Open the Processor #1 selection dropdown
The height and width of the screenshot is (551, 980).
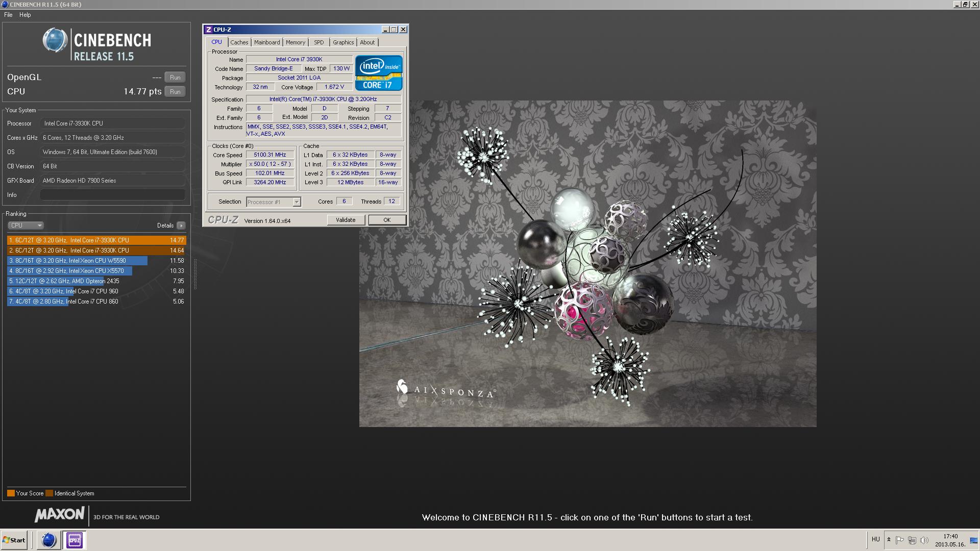click(x=296, y=202)
